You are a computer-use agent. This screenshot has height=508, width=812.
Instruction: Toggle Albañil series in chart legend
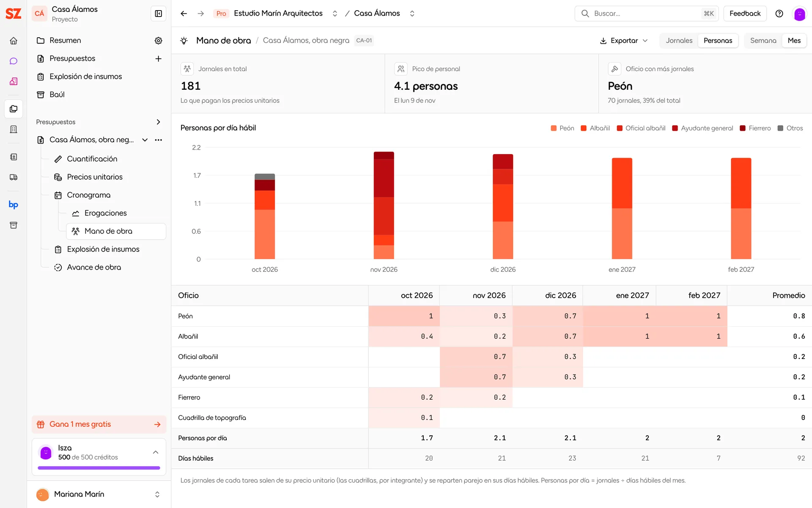coord(595,128)
